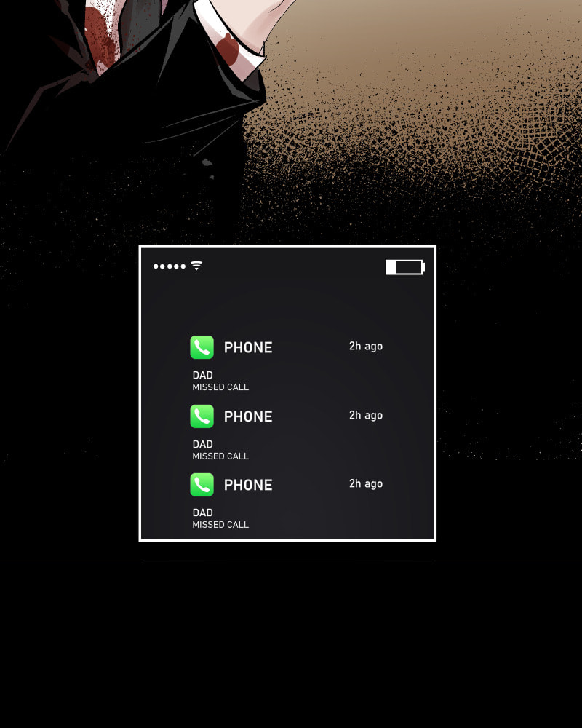The height and width of the screenshot is (728, 582).
Task: Open the second PHONE notification title
Action: (248, 416)
